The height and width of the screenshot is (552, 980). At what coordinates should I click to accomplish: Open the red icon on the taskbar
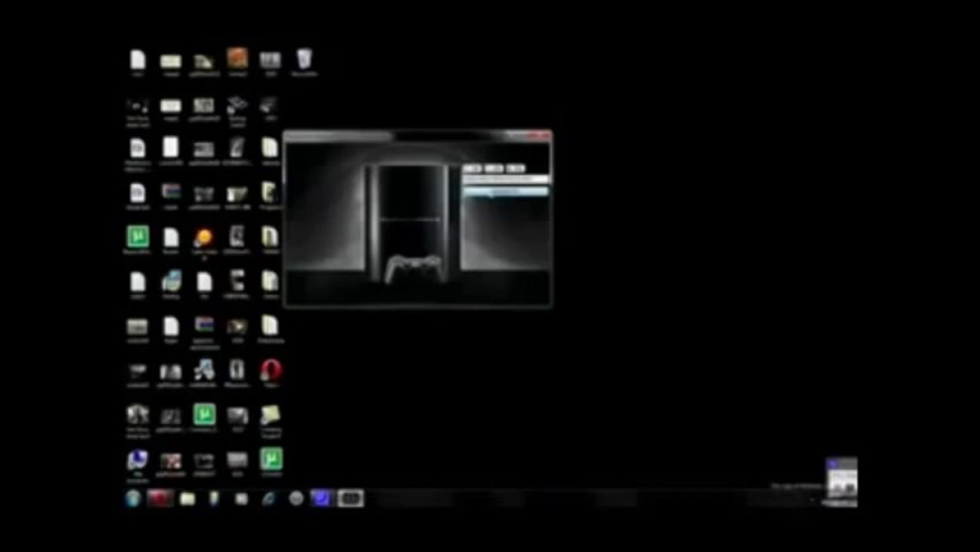click(x=160, y=498)
